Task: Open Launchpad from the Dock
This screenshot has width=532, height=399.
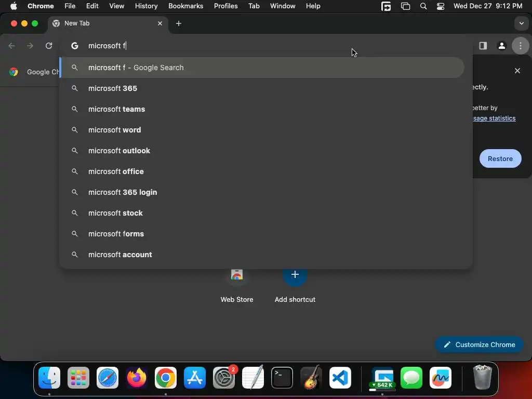Action: pos(78,378)
